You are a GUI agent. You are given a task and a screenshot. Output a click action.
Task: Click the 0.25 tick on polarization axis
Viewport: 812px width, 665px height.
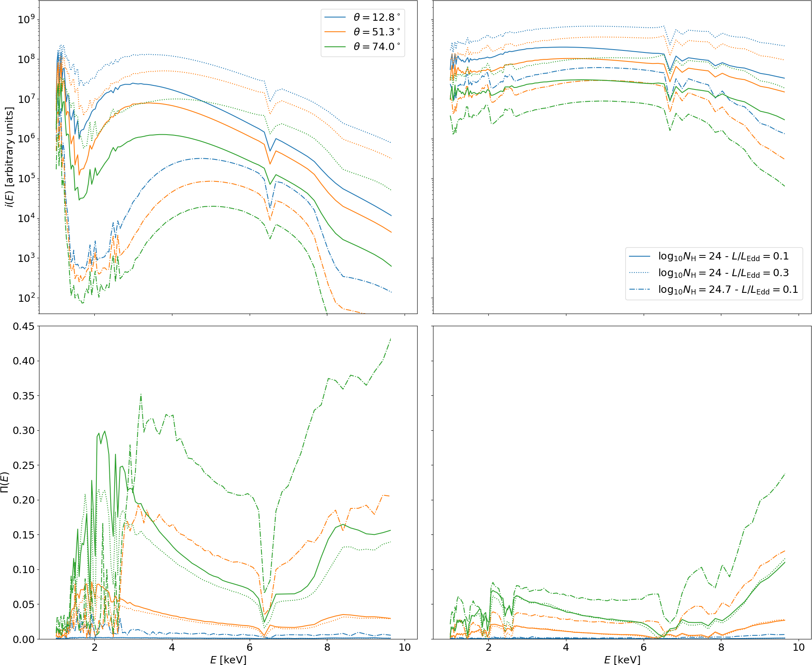pyautogui.click(x=24, y=465)
